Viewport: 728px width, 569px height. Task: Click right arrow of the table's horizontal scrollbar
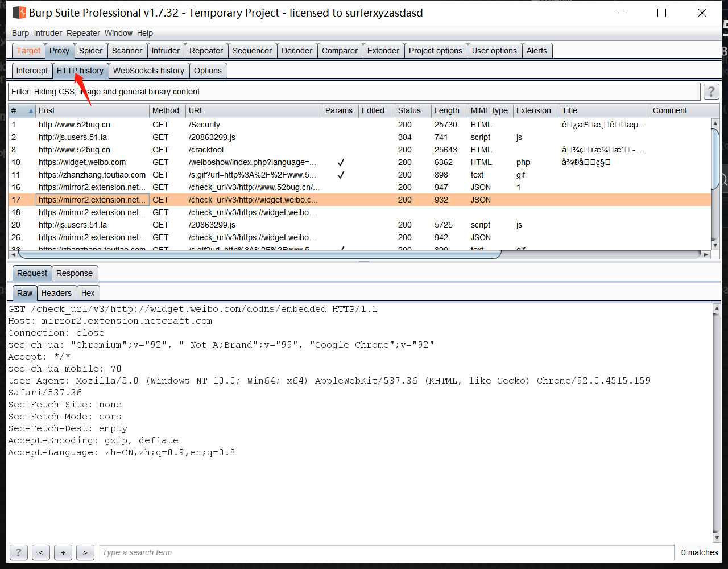click(x=706, y=254)
